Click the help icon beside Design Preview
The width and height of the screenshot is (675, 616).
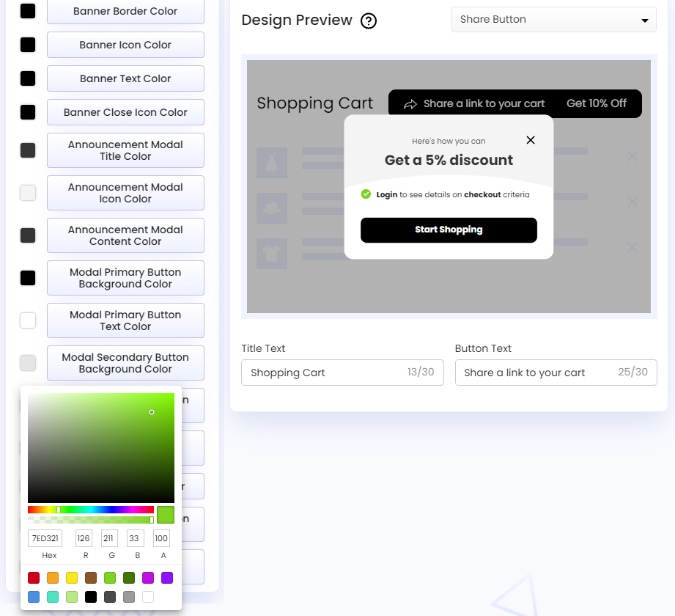click(x=369, y=21)
